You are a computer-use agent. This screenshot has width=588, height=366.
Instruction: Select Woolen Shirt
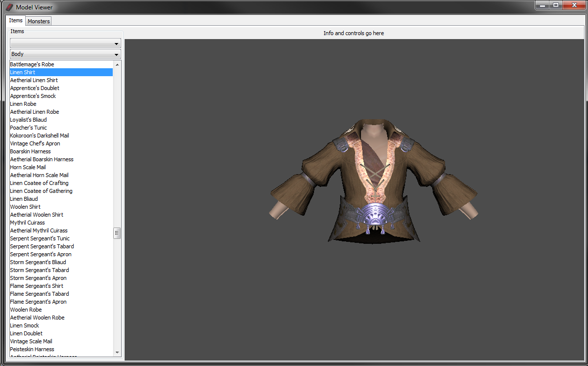click(61, 207)
